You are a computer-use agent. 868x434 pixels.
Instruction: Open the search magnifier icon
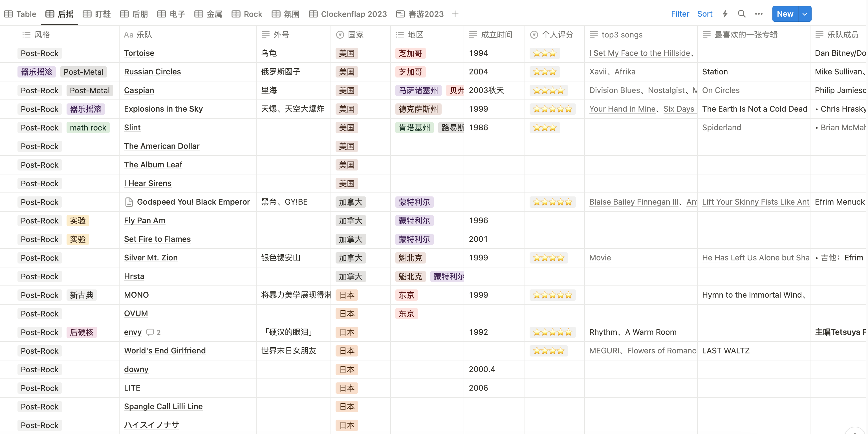pyautogui.click(x=741, y=14)
